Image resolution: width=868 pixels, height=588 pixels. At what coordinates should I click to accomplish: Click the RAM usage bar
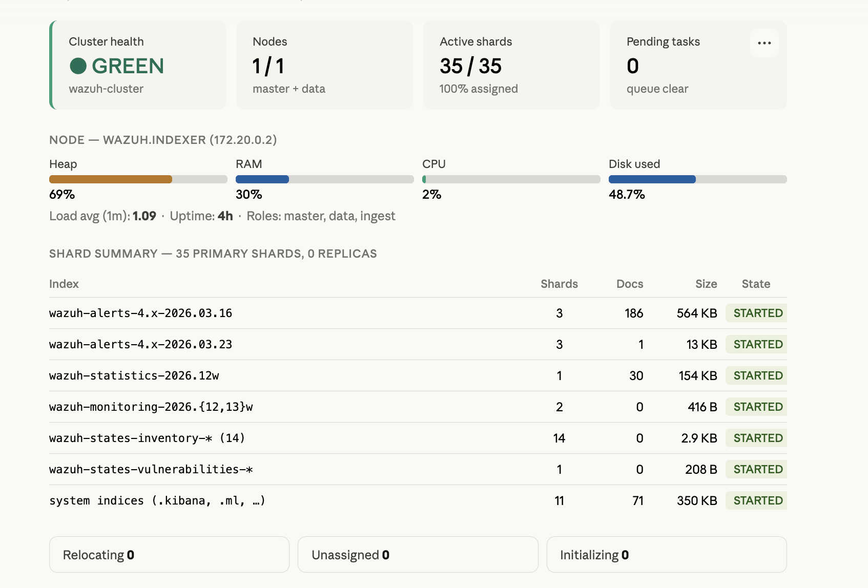tap(324, 179)
